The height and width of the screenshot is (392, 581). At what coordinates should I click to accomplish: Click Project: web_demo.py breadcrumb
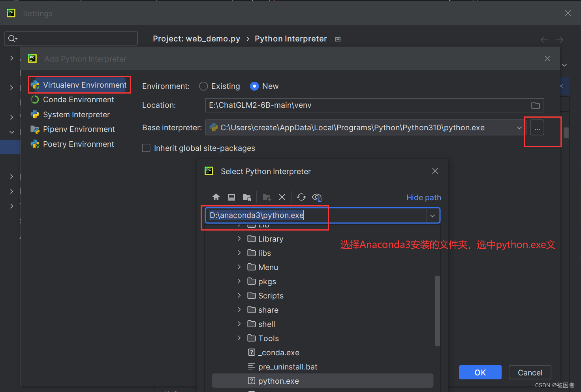point(196,39)
